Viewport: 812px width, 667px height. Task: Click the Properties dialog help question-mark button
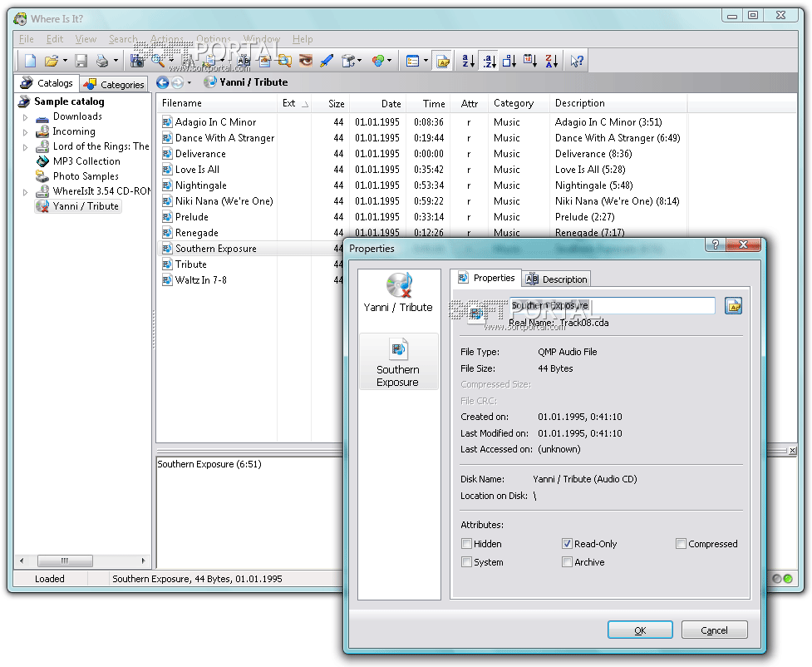point(715,245)
